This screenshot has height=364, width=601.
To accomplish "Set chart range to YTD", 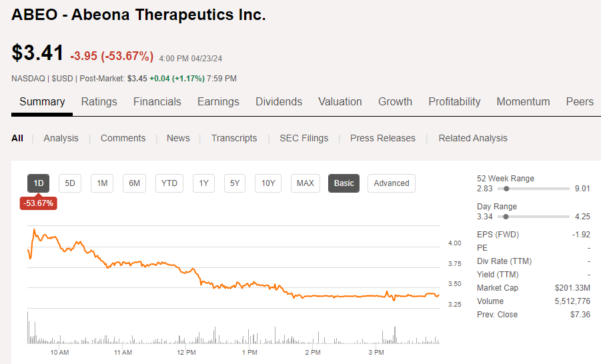I will click(169, 183).
